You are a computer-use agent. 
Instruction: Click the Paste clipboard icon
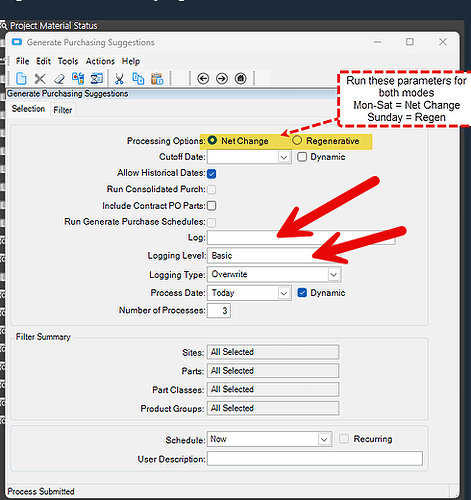[x=157, y=79]
